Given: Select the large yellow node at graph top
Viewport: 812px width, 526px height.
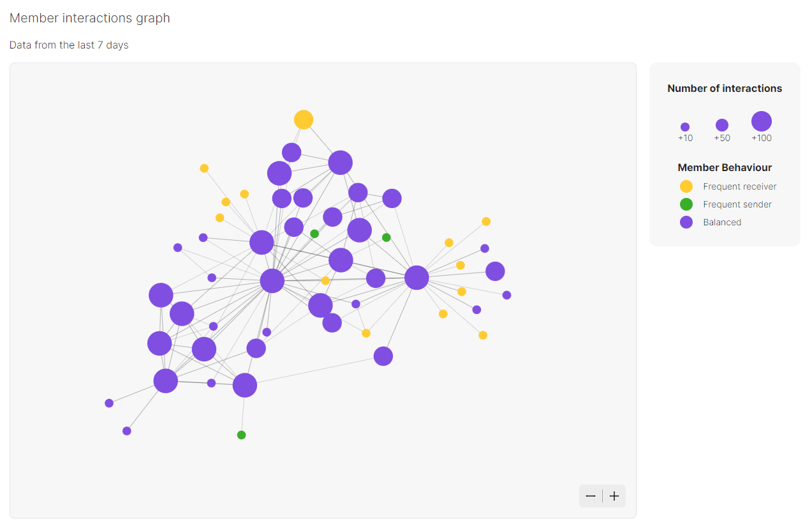Looking at the screenshot, I should coord(304,119).
